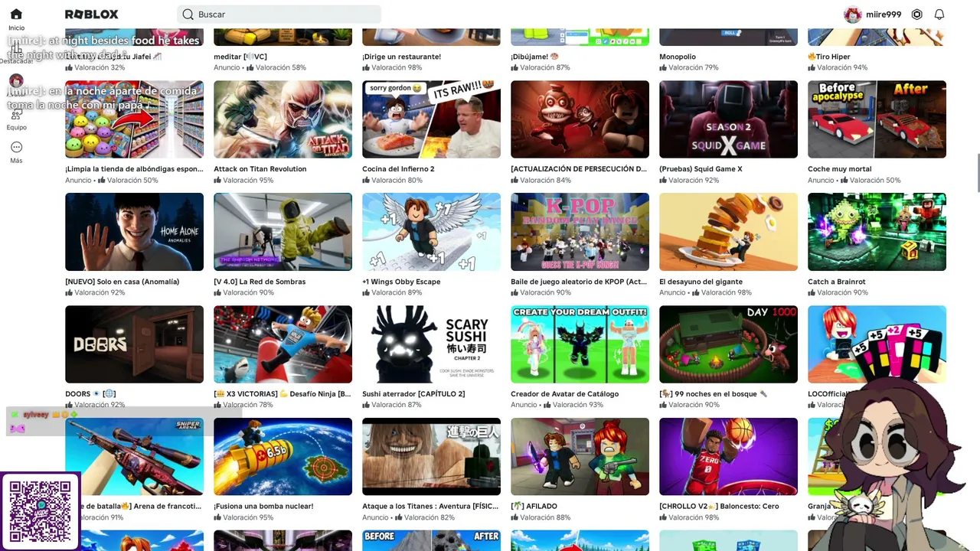Viewport: 980px width, 551px height.
Task: Click the title '¡Dirige un restaurante!'
Action: pyautogui.click(x=401, y=57)
